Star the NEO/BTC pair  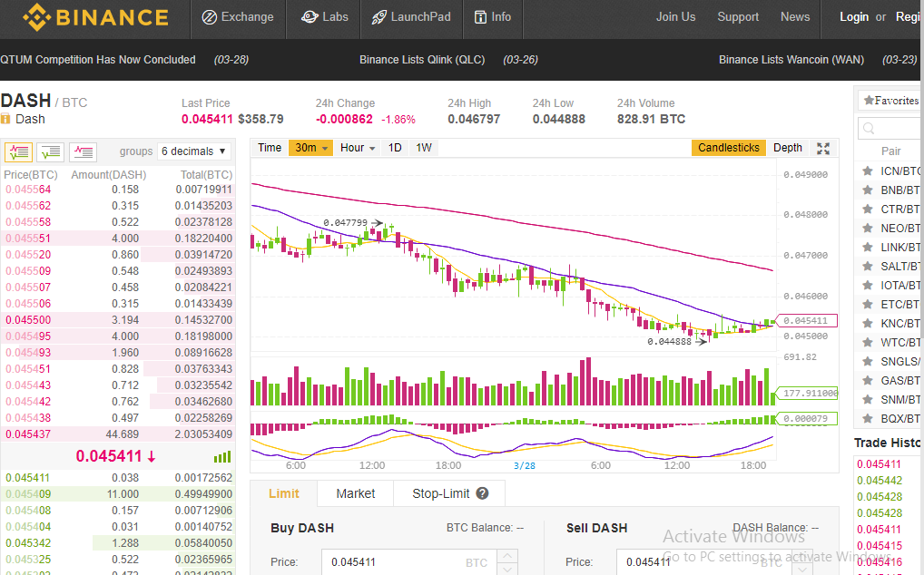[x=868, y=229]
